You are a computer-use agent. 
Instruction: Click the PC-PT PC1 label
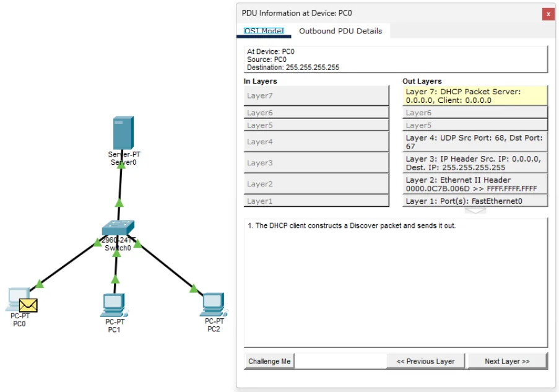coord(115,326)
